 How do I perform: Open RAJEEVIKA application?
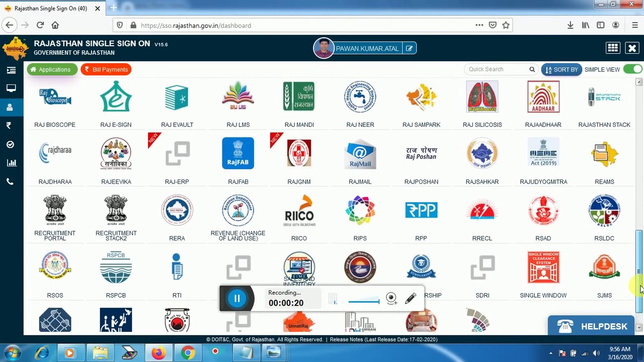[116, 153]
